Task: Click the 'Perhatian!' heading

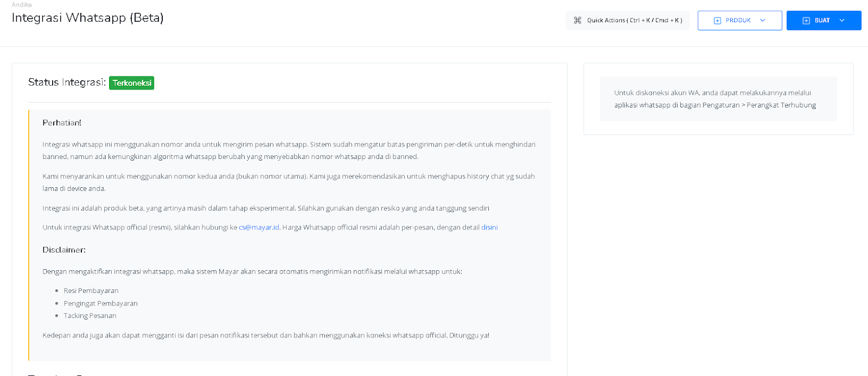Action: 62,123
